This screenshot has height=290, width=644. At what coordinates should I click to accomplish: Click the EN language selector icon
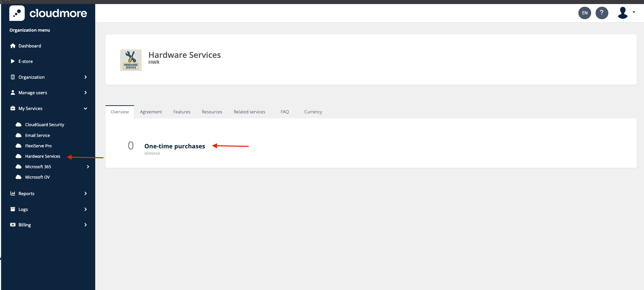click(x=585, y=13)
